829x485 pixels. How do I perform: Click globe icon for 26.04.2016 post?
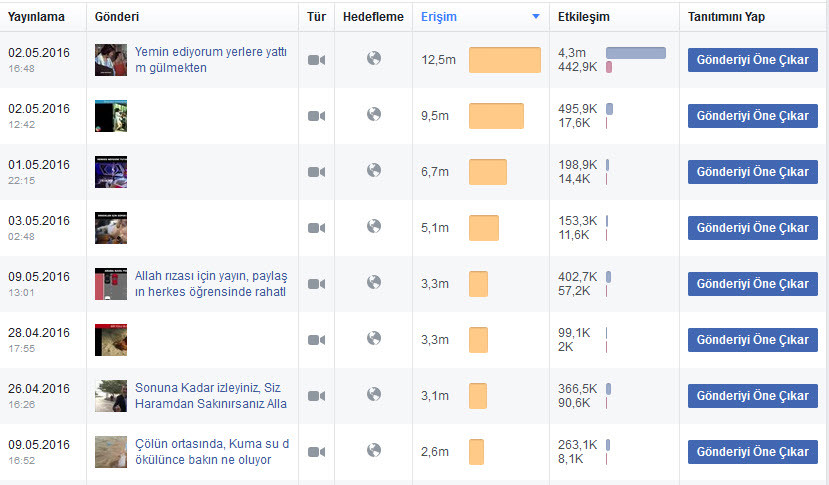coord(374,395)
